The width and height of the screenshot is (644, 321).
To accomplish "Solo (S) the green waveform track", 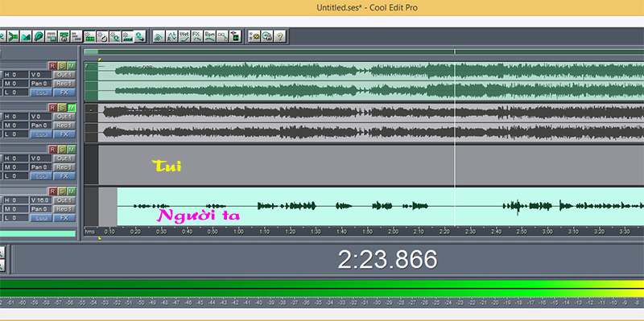I will 62,66.
